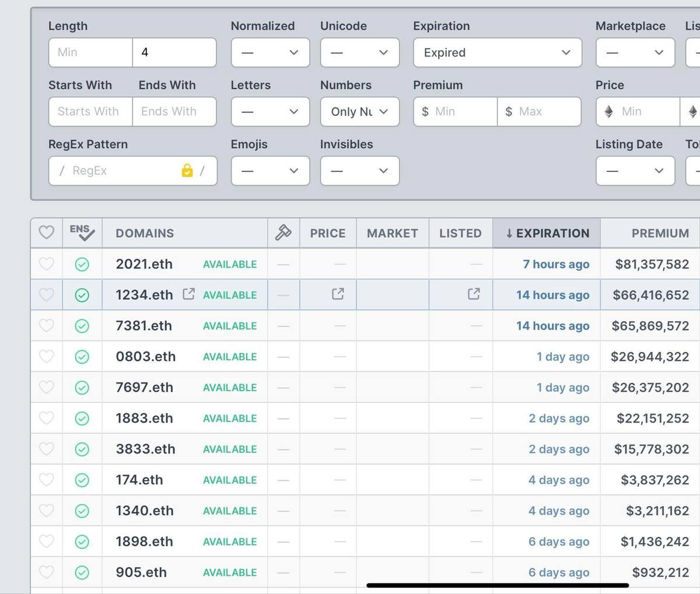The height and width of the screenshot is (594, 700).
Task: Click the green check icon for 2021.eth
Action: (82, 265)
